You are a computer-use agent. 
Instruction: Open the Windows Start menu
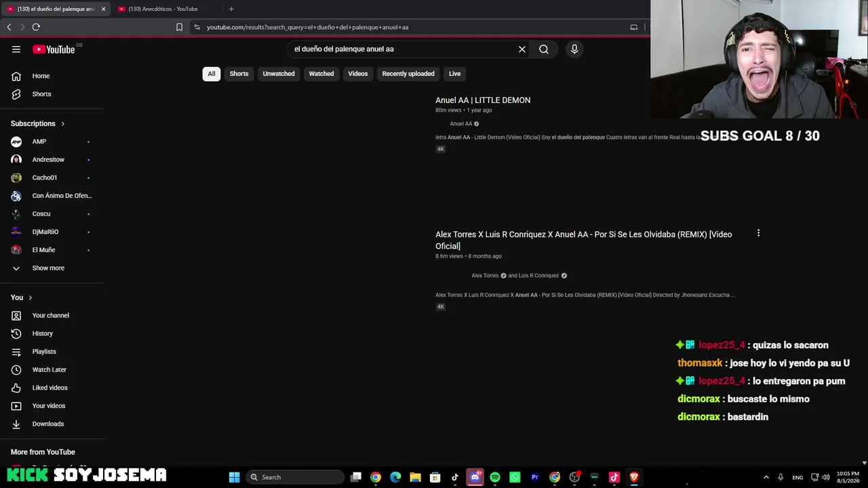click(x=234, y=477)
